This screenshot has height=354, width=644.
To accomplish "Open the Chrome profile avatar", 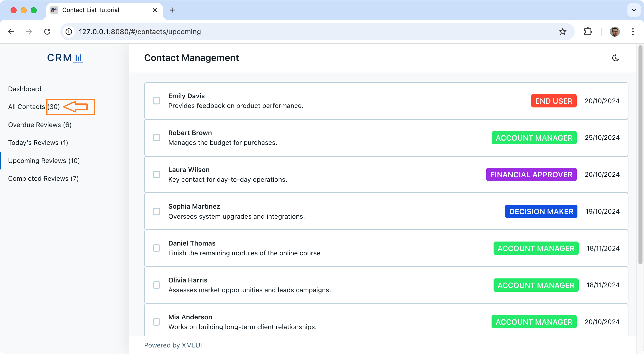I will tap(615, 32).
